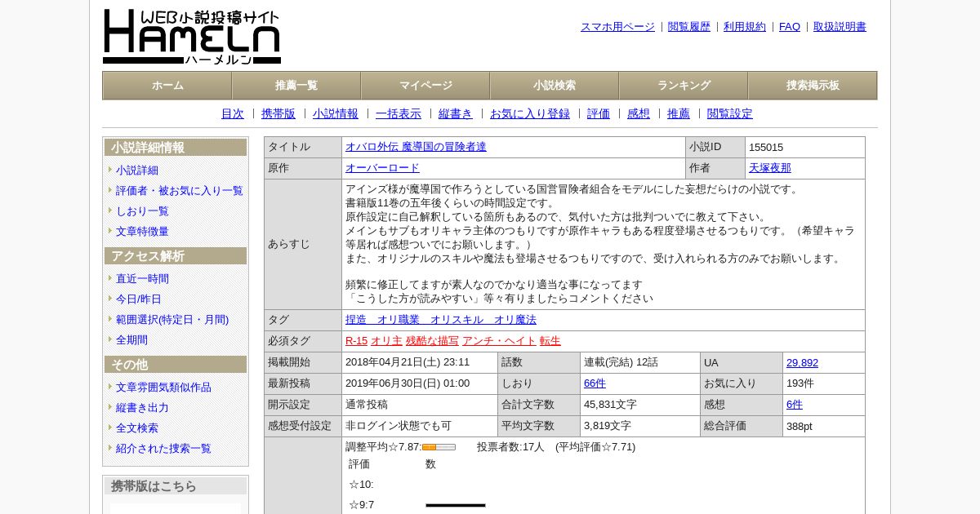This screenshot has height=514, width=980.
Task: Open 小説情報 sub-navigation link
Action: [336, 114]
